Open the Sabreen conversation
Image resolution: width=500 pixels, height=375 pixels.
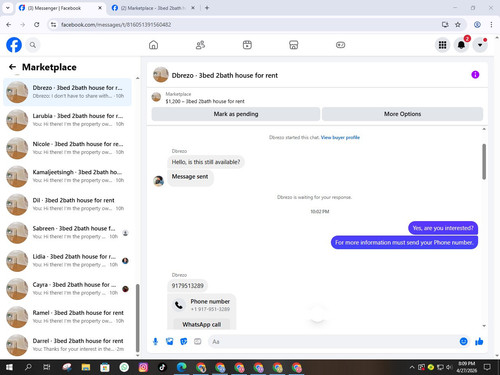[x=67, y=233]
